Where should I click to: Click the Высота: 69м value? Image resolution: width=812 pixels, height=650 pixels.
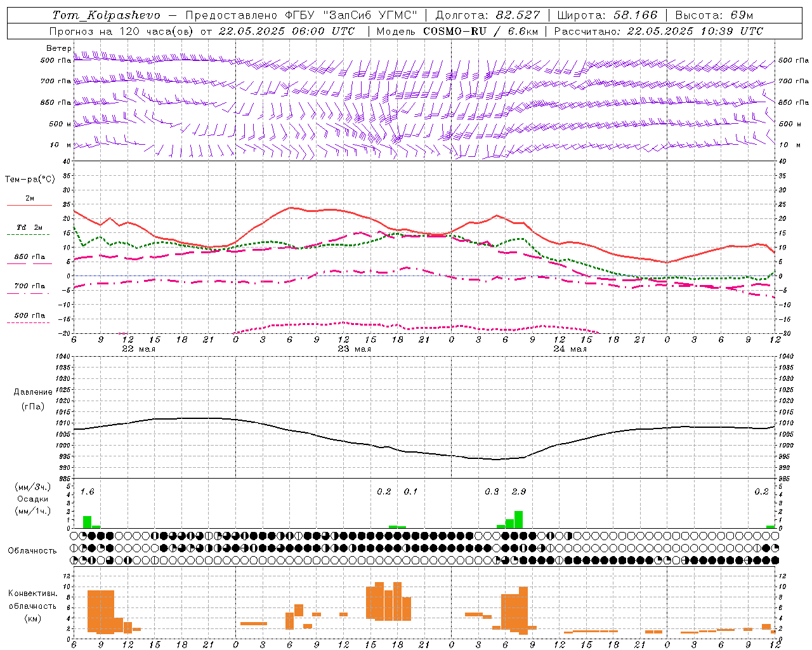(x=714, y=15)
